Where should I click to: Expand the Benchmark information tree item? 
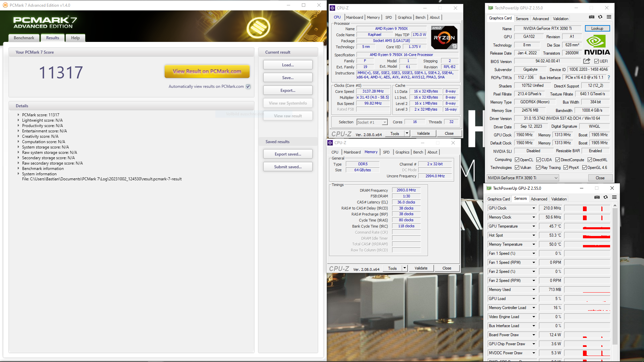(x=18, y=168)
